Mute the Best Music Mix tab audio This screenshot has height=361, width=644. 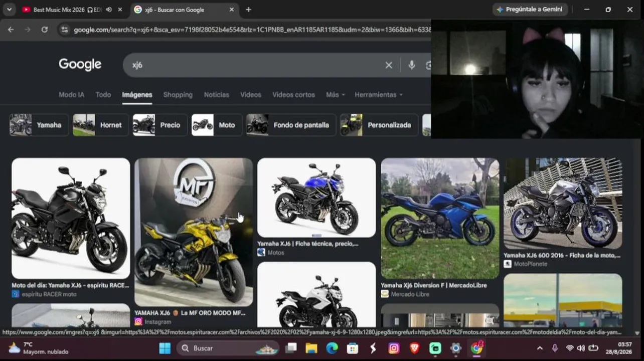(109, 10)
